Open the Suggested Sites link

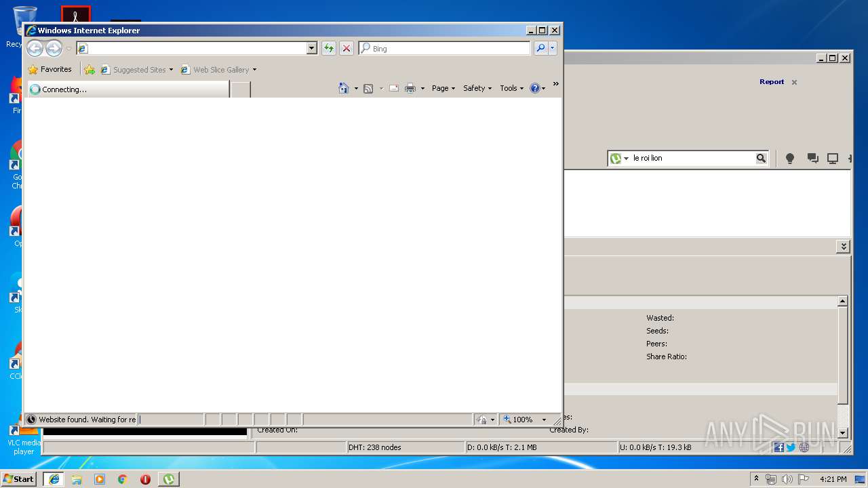pos(136,69)
